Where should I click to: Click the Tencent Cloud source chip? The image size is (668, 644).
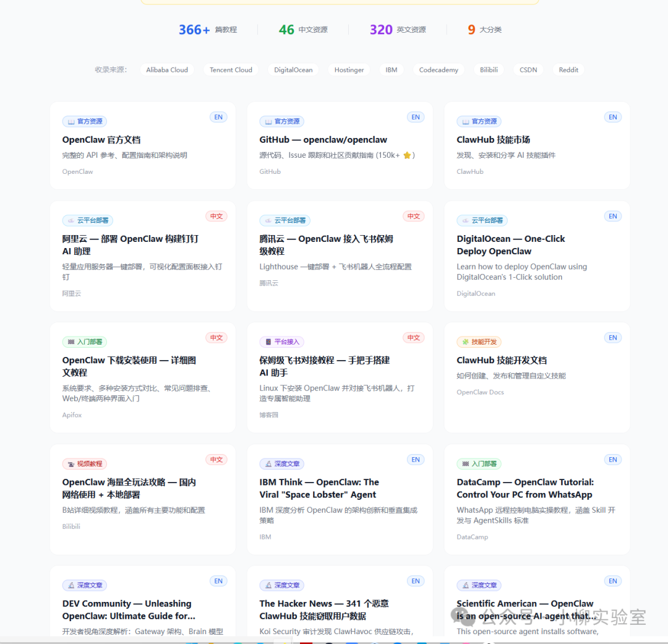click(231, 70)
